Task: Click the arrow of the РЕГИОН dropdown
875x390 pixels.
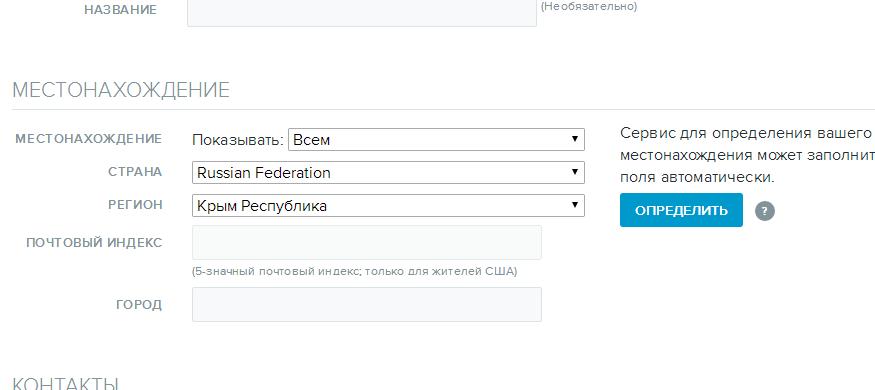Action: pyautogui.click(x=574, y=205)
